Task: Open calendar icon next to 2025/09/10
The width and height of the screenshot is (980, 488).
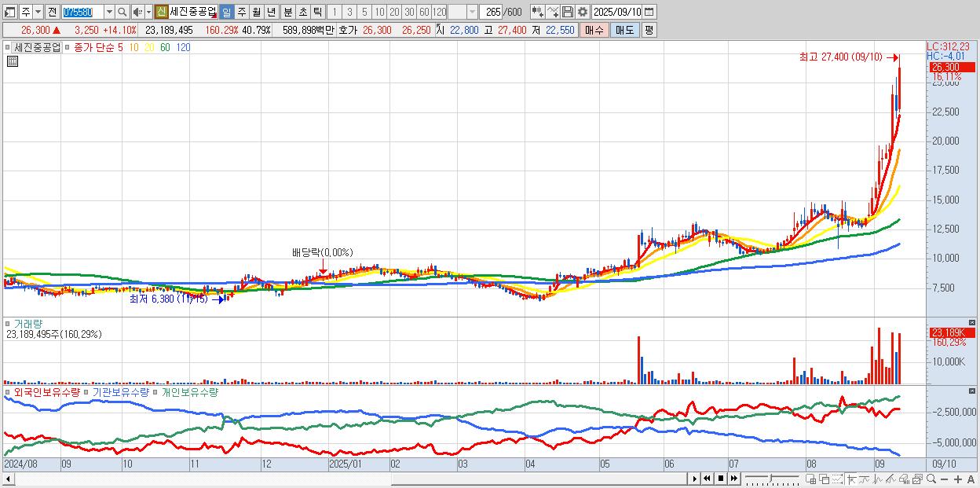Action: [x=649, y=12]
